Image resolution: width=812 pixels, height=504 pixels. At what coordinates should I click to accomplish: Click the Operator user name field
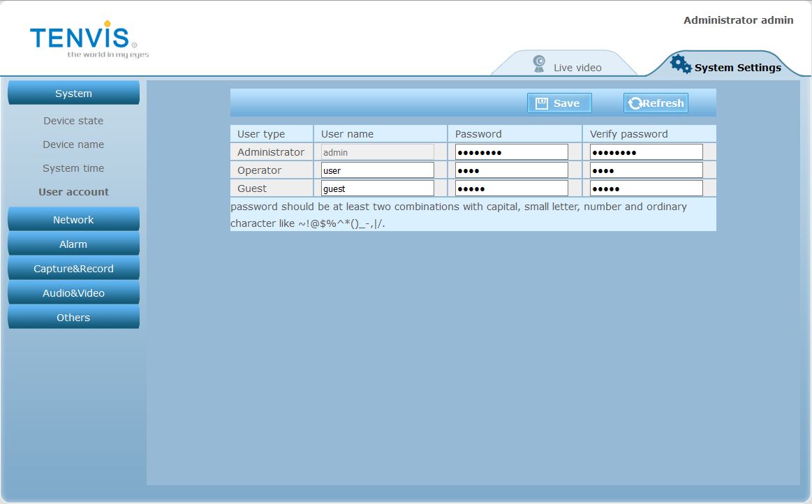tap(377, 170)
